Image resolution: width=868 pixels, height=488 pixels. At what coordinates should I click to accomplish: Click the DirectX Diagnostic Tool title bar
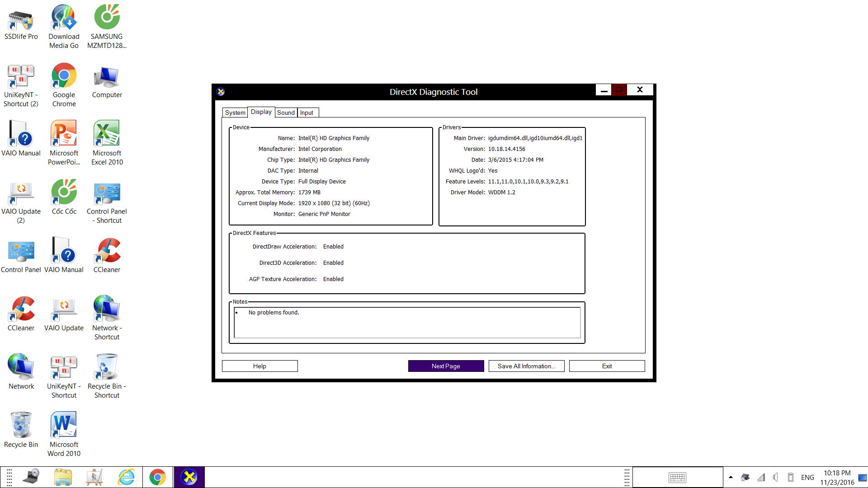434,92
